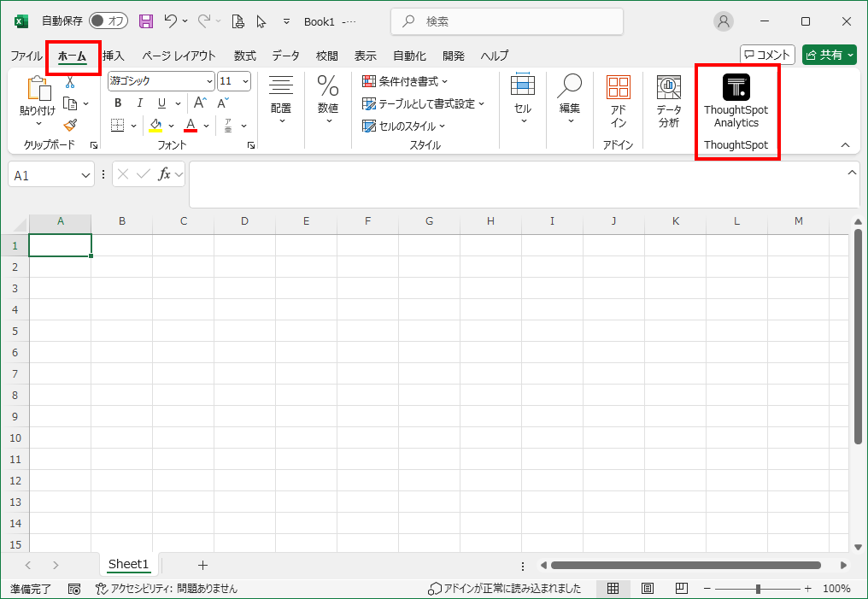
Task: Click the Share (共有) button
Action: (x=829, y=55)
